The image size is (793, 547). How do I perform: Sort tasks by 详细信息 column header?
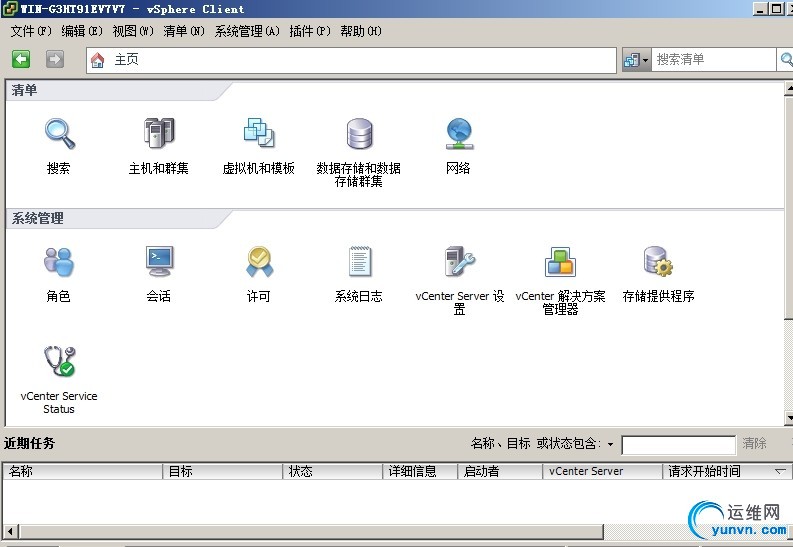(420, 471)
